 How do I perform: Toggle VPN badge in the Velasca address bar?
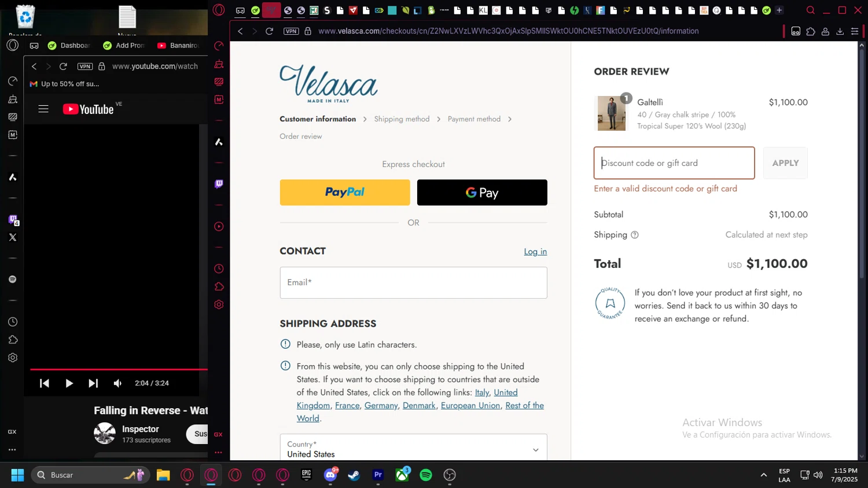click(x=291, y=31)
